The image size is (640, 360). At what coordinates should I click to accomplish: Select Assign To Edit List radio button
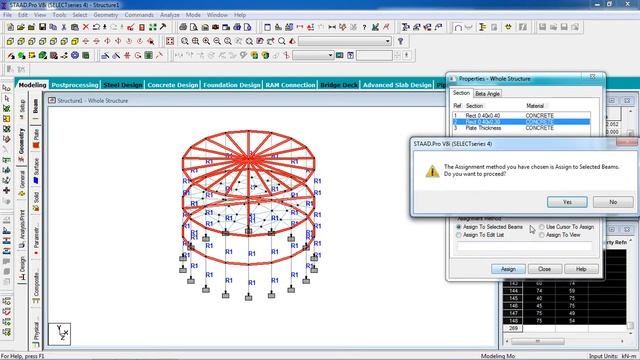458,235
